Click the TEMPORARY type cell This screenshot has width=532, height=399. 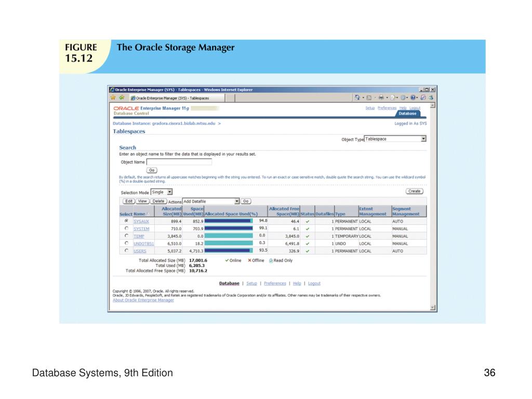tap(347, 236)
